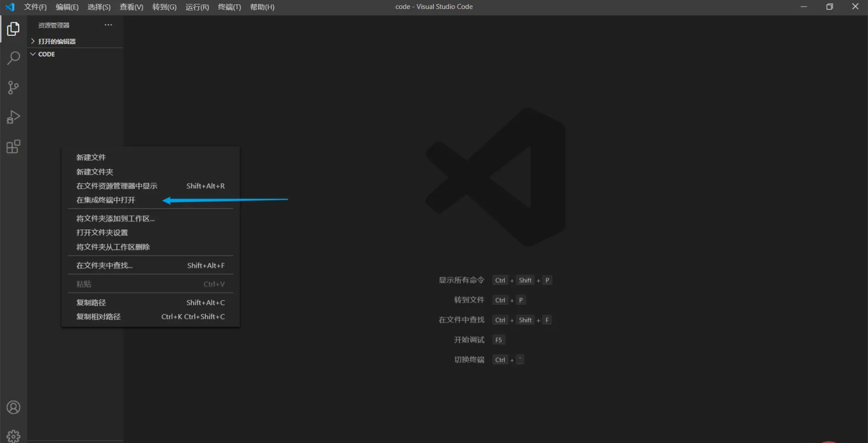Open the 选择(S) menu
Screen dimensions: 868x443
tap(99, 7)
